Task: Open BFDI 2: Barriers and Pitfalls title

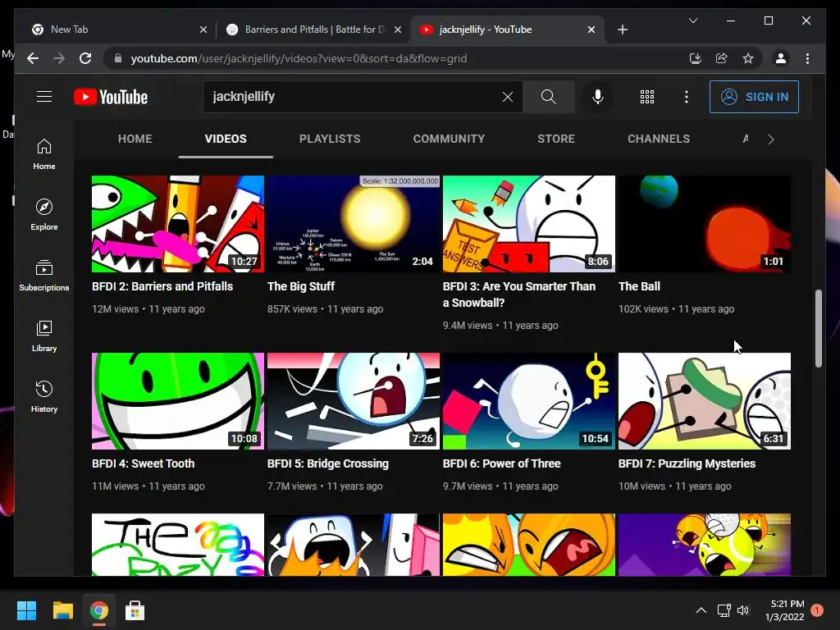Action: (162, 286)
